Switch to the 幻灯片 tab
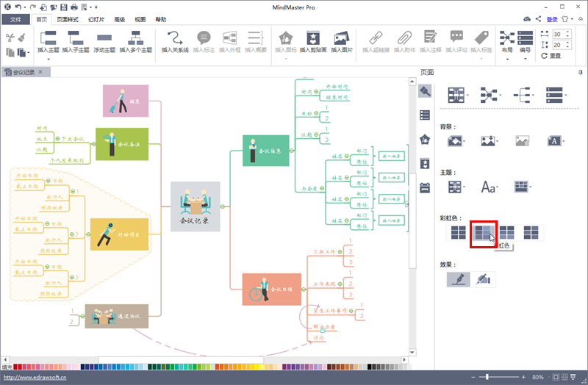This screenshot has width=588, height=385. pyautogui.click(x=96, y=20)
